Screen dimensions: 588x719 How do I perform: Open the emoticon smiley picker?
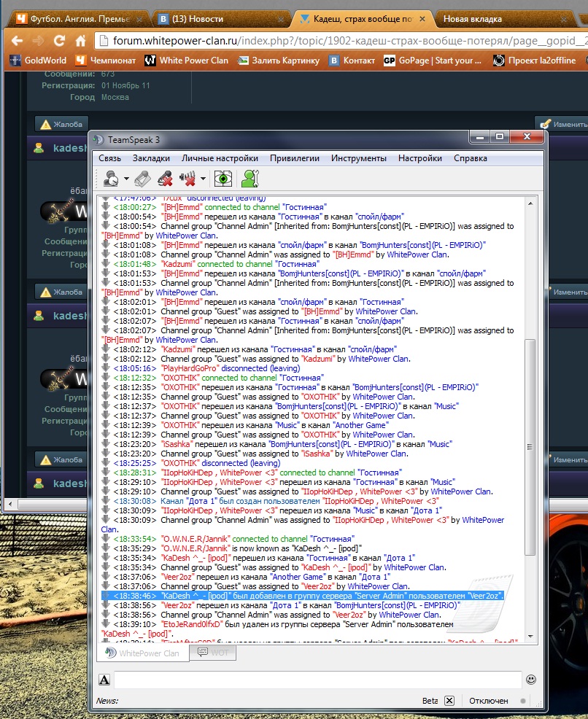[x=531, y=680]
